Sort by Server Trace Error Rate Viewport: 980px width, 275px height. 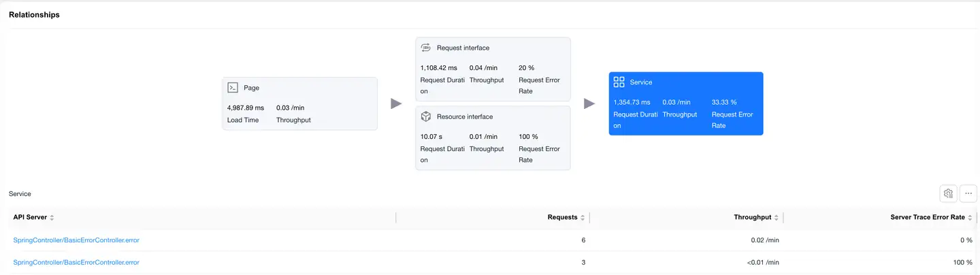970,218
